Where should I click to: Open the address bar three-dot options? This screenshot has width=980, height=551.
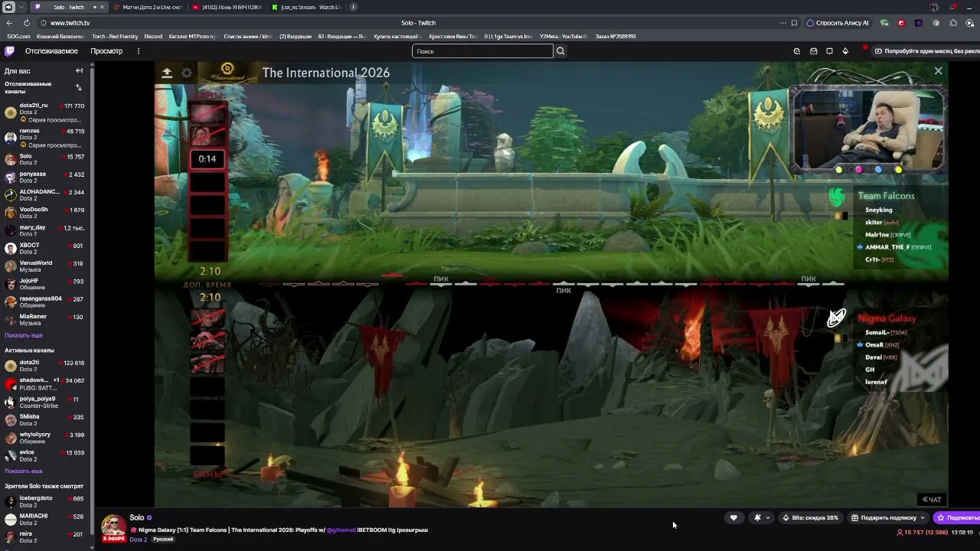[x=783, y=23]
